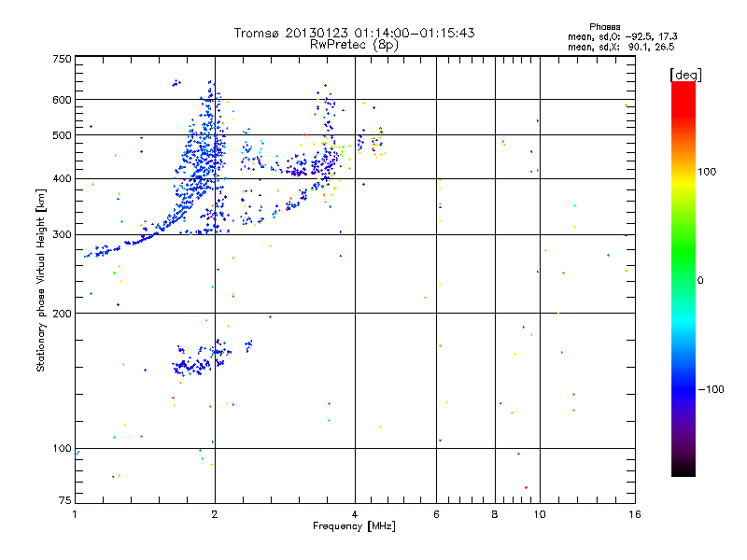This screenshot has height=560, width=747.
Task: Click the y-axis tick label '500'
Action: (x=62, y=135)
